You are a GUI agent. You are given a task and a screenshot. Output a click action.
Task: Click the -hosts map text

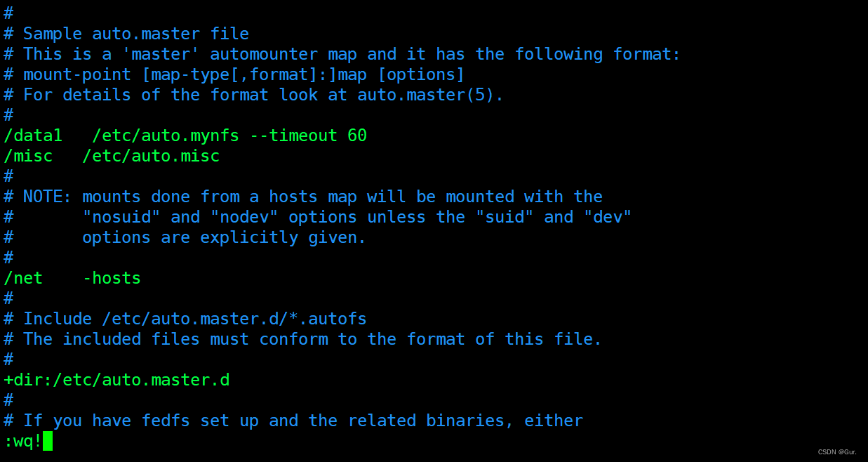click(x=112, y=278)
